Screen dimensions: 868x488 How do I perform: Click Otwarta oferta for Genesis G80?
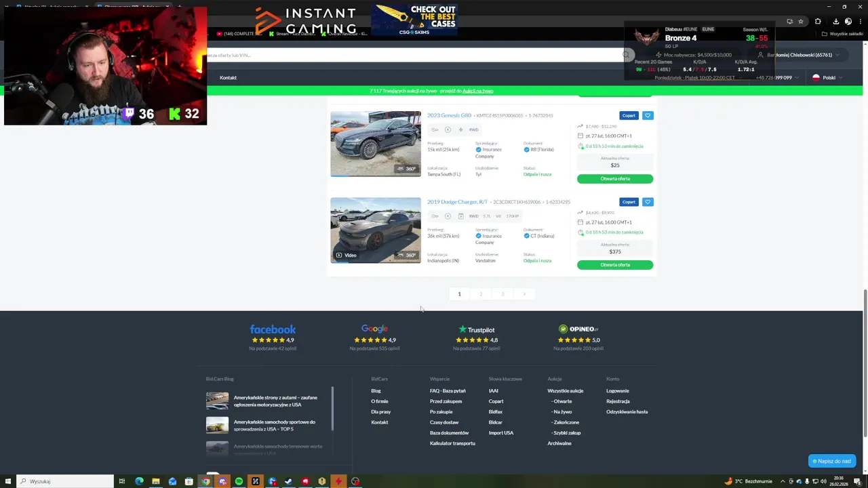pos(615,179)
